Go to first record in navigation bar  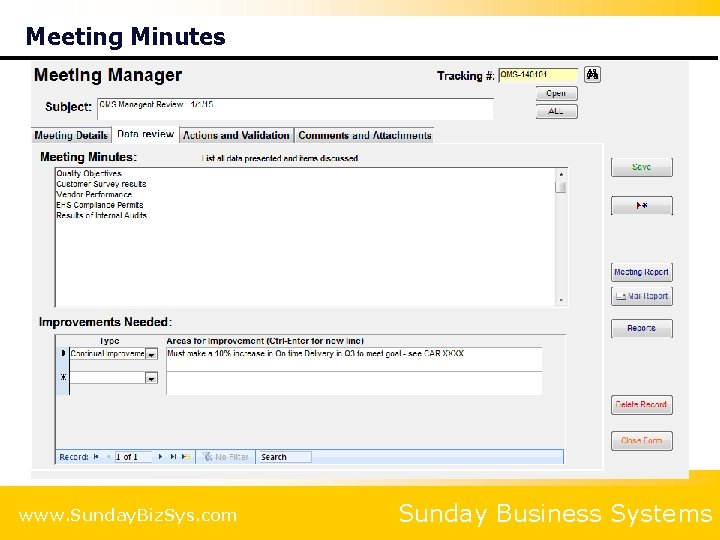coord(96,457)
